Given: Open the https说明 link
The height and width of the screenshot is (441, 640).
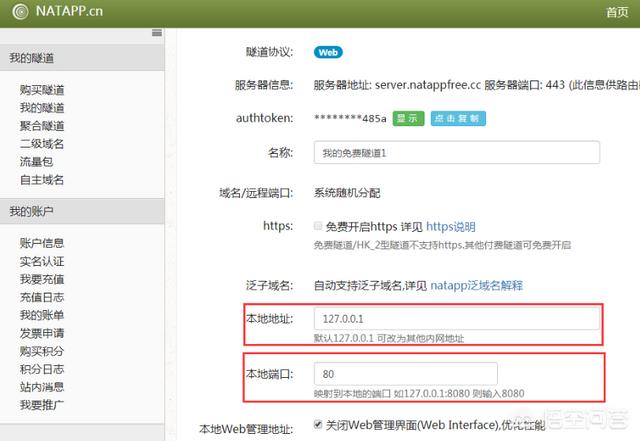Looking at the screenshot, I should [451, 226].
